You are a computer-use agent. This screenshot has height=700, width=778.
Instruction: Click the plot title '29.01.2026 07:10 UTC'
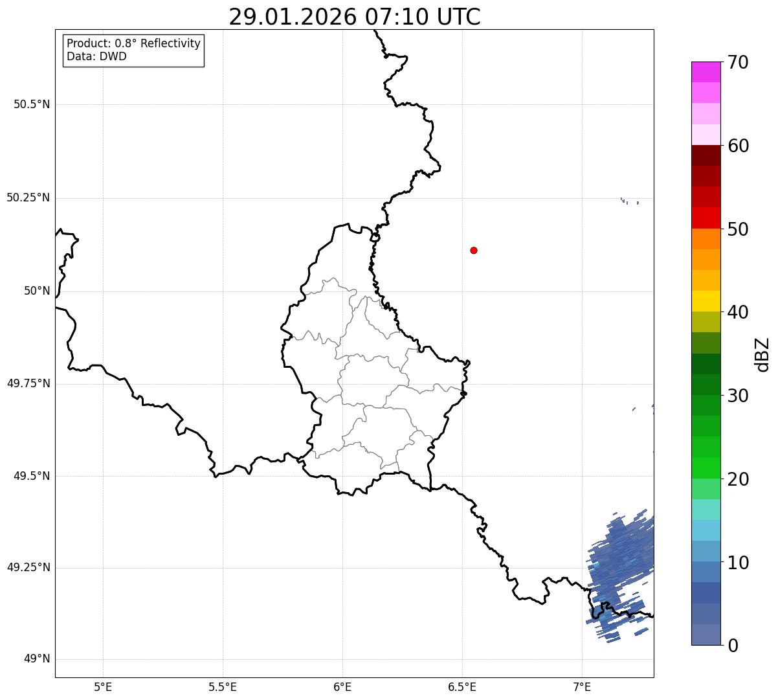355,17
